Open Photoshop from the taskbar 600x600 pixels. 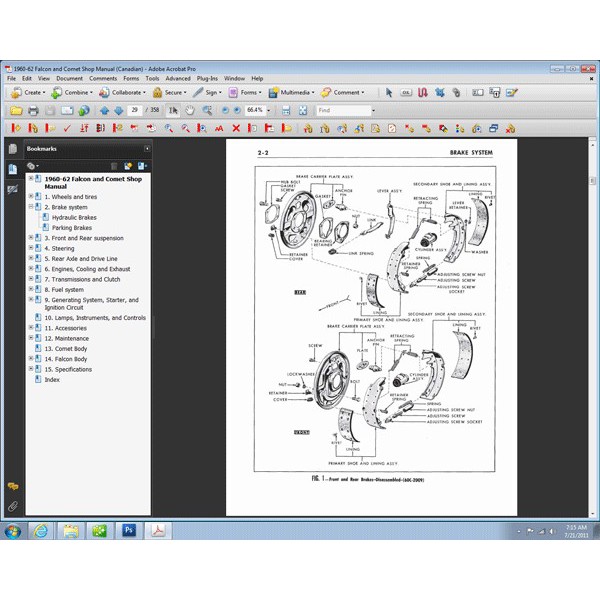tap(129, 531)
